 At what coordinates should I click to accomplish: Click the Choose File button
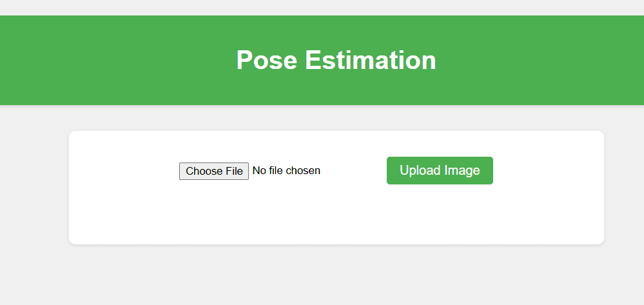[214, 171]
